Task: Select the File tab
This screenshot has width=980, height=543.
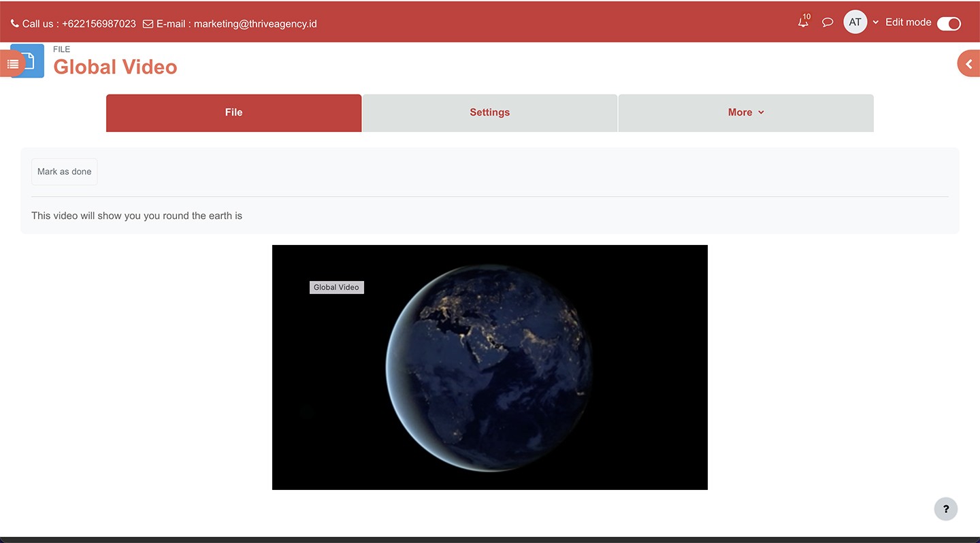Action: pyautogui.click(x=233, y=113)
